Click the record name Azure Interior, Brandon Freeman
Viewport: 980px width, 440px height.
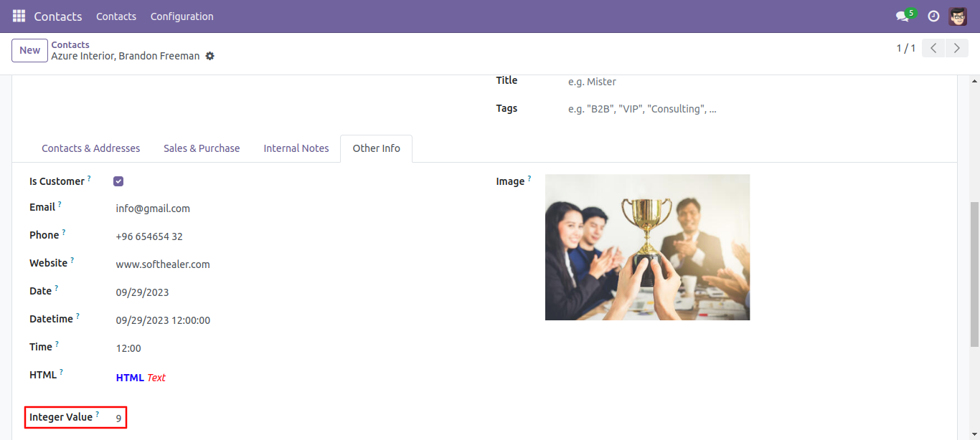pos(126,56)
